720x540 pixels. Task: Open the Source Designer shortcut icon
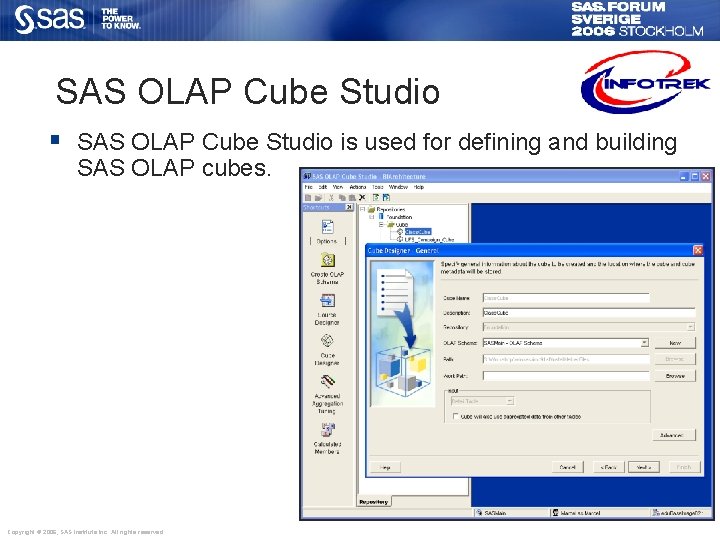click(327, 301)
